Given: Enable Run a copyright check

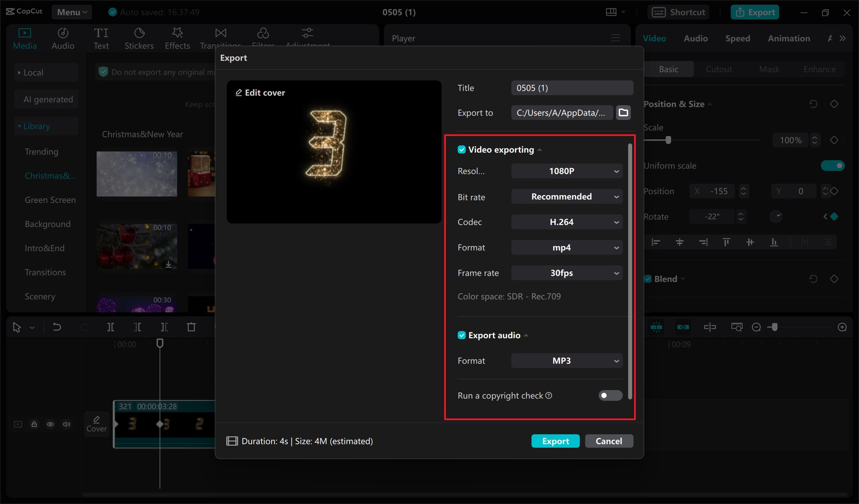Looking at the screenshot, I should [x=610, y=395].
